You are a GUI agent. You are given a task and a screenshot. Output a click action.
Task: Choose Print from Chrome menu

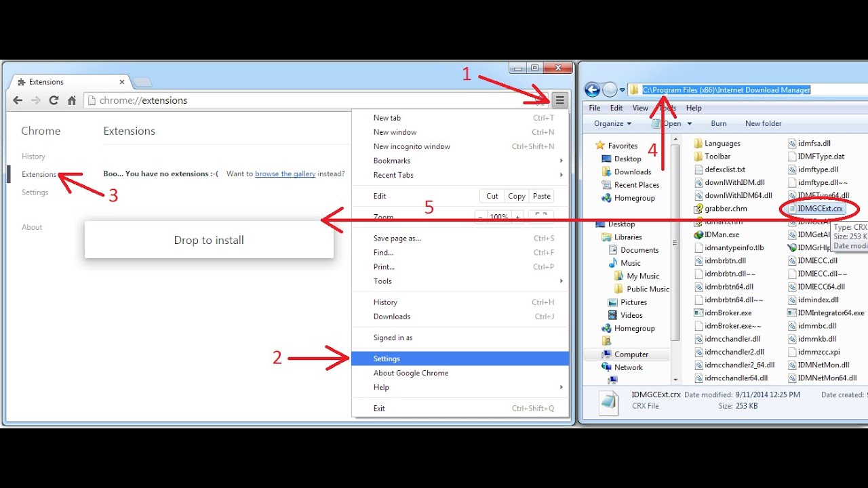[460, 267]
